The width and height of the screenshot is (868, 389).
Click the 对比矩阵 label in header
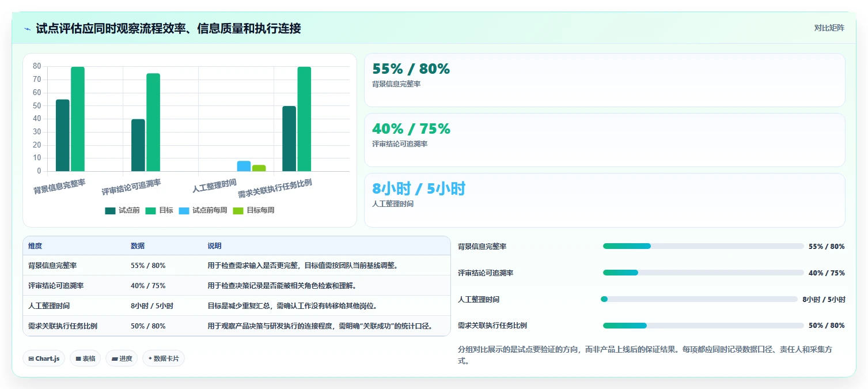pyautogui.click(x=829, y=28)
